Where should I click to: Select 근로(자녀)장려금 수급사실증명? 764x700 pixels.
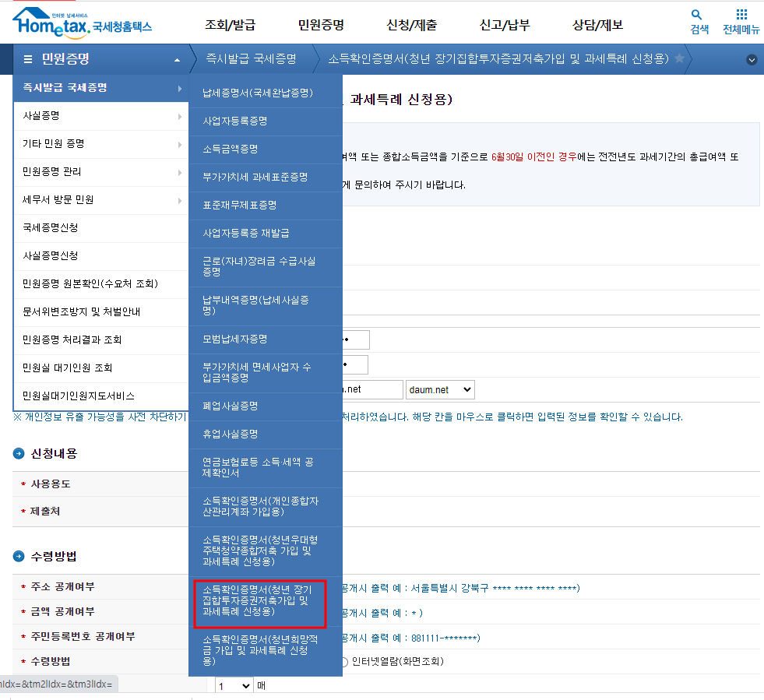(266, 266)
